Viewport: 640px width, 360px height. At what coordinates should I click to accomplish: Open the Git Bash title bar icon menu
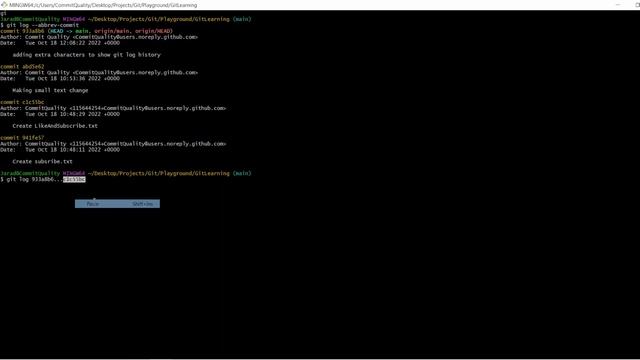coord(4,5)
